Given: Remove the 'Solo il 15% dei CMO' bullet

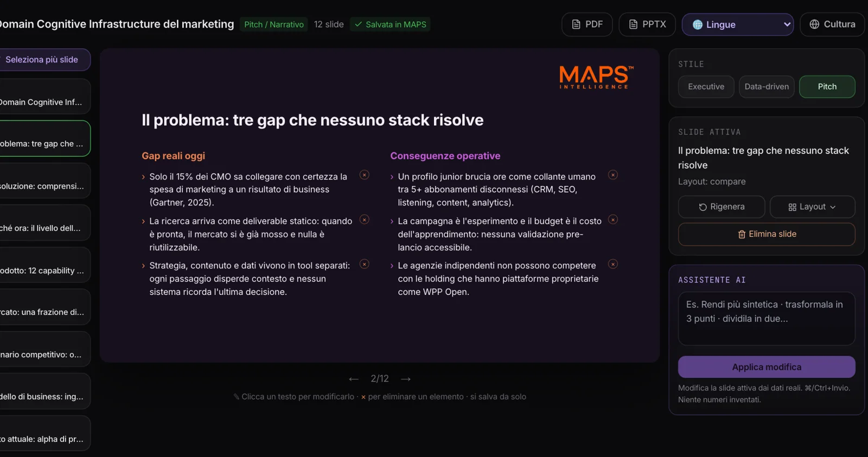Looking at the screenshot, I should coord(365,175).
